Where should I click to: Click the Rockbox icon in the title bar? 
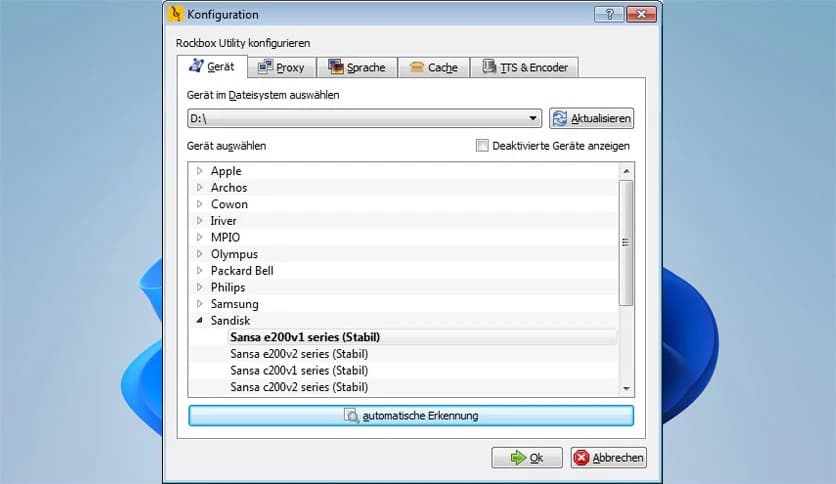(175, 14)
